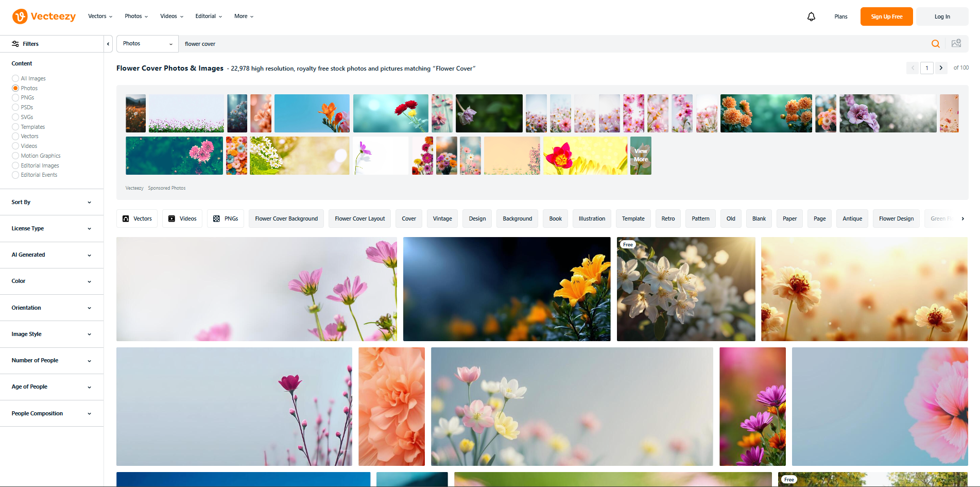The width and height of the screenshot is (980, 487).
Task: Click the Illustration tag
Action: coord(592,219)
